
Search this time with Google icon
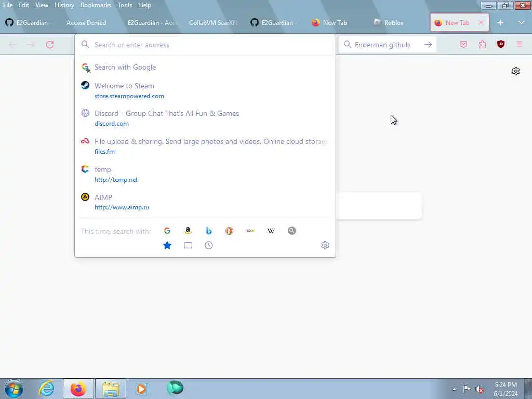(x=167, y=231)
